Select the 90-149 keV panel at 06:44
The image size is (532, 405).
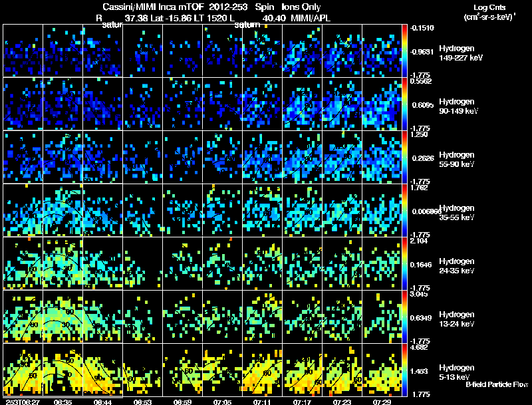tap(103, 104)
